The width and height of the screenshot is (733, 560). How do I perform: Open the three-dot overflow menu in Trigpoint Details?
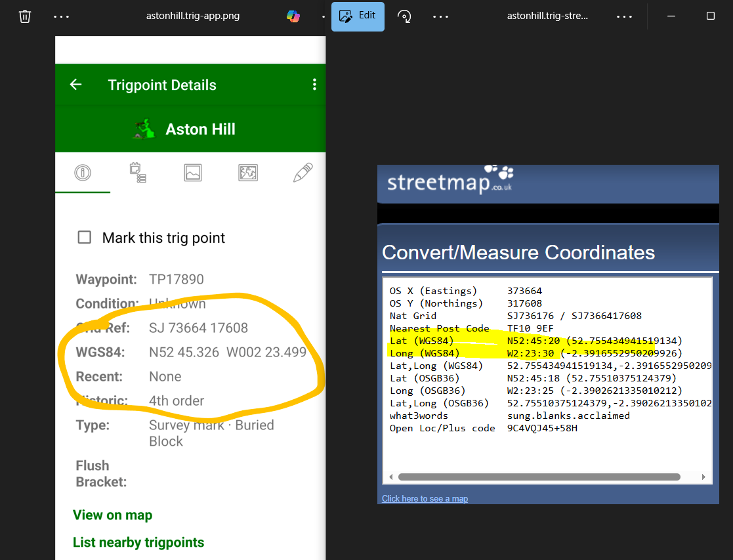pyautogui.click(x=314, y=84)
